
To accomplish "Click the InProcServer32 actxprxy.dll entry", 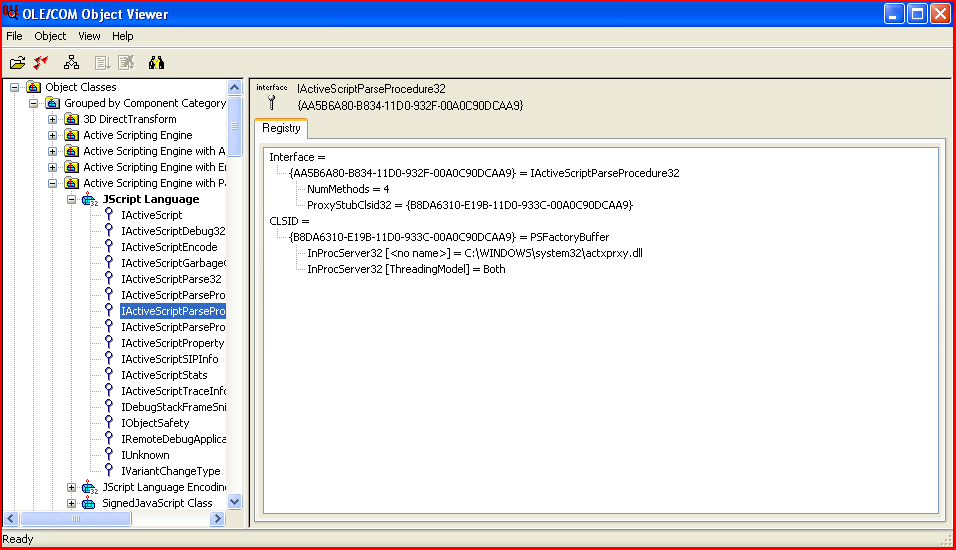I will click(475, 253).
